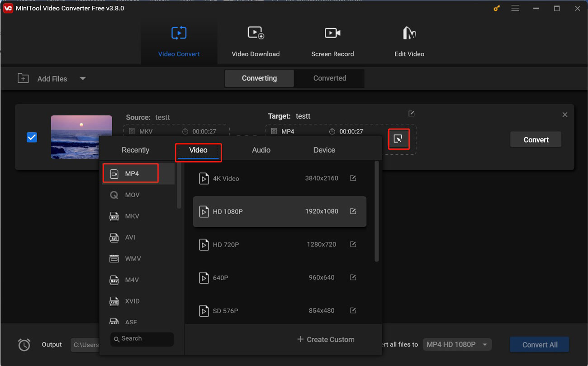This screenshot has height=366, width=588.
Task: Open the target format selector icon
Action: 398,139
